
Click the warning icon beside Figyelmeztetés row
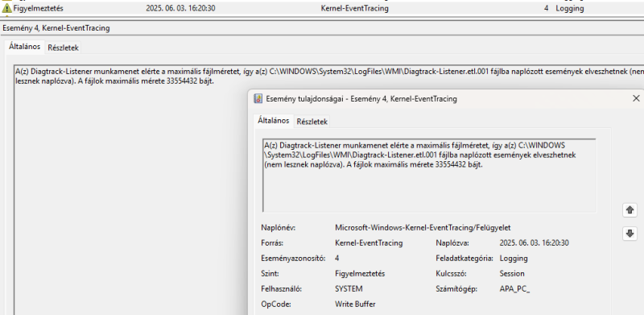(6, 8)
